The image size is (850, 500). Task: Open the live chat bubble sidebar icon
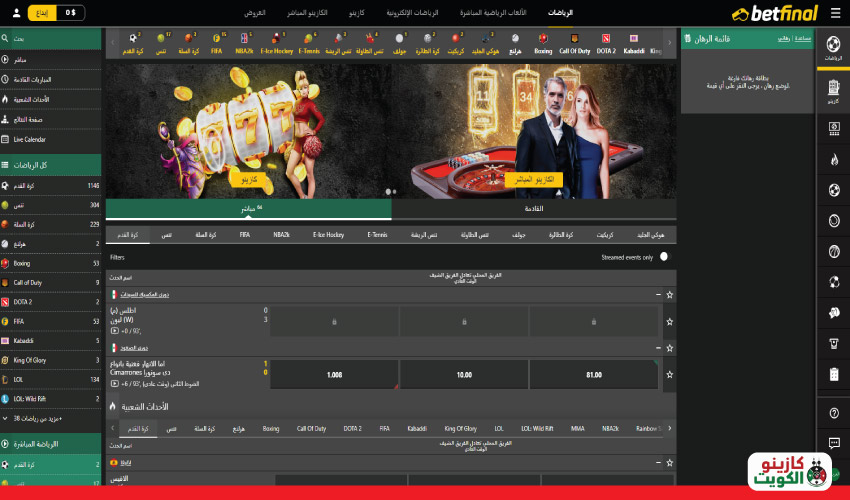click(x=834, y=443)
